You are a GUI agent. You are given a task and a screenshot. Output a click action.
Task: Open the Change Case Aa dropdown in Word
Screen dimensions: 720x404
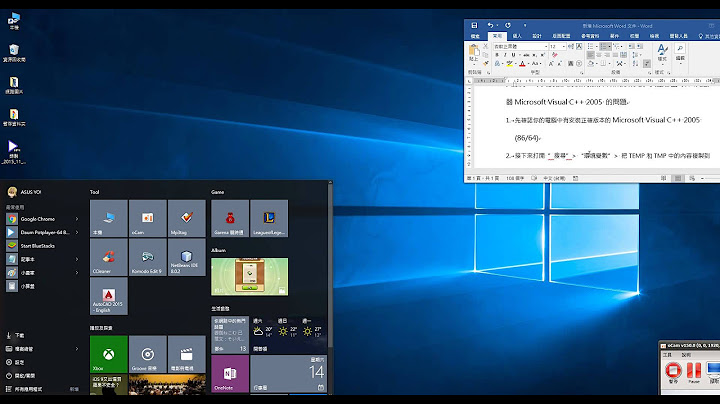(x=536, y=63)
